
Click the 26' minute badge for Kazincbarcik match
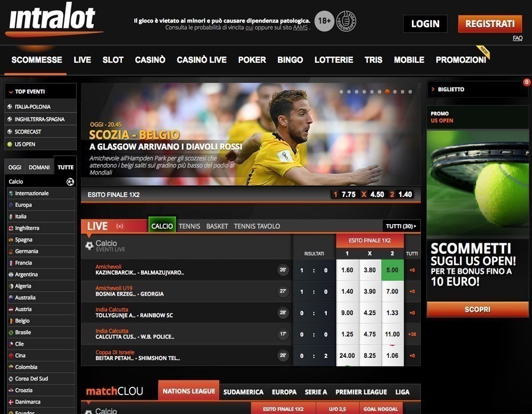click(x=283, y=270)
